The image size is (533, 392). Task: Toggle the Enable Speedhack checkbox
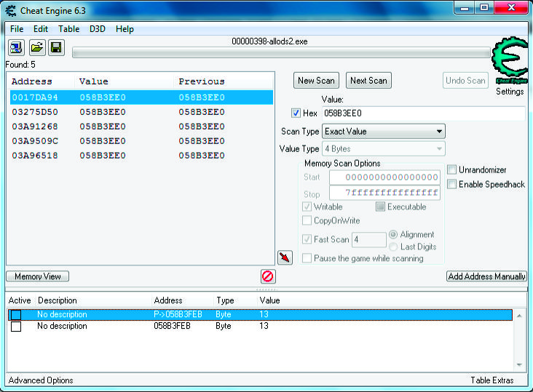point(451,184)
